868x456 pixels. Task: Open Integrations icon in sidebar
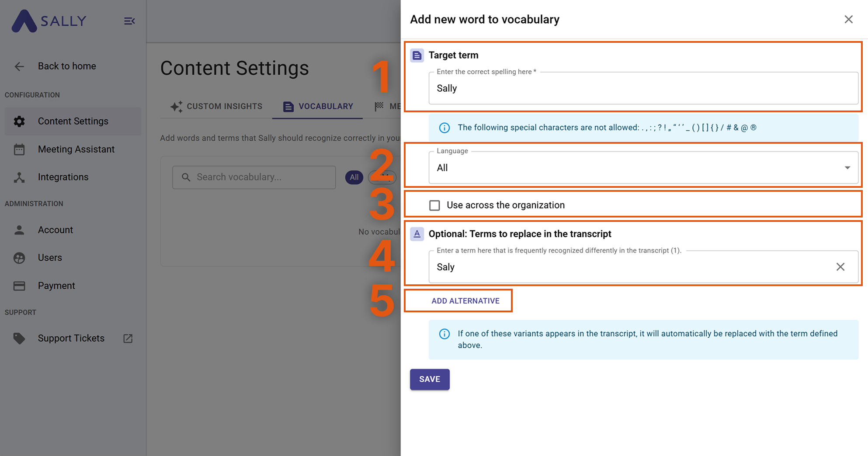[x=19, y=177]
